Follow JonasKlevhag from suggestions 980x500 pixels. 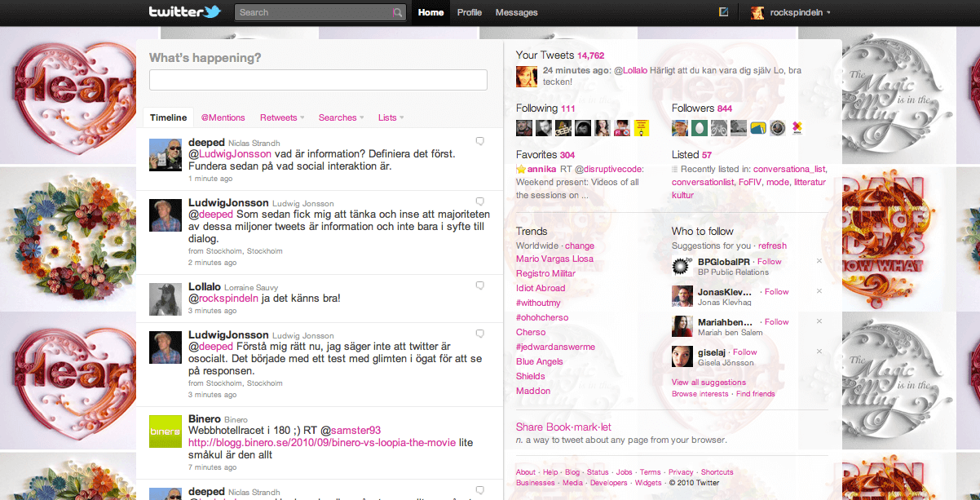point(776,291)
